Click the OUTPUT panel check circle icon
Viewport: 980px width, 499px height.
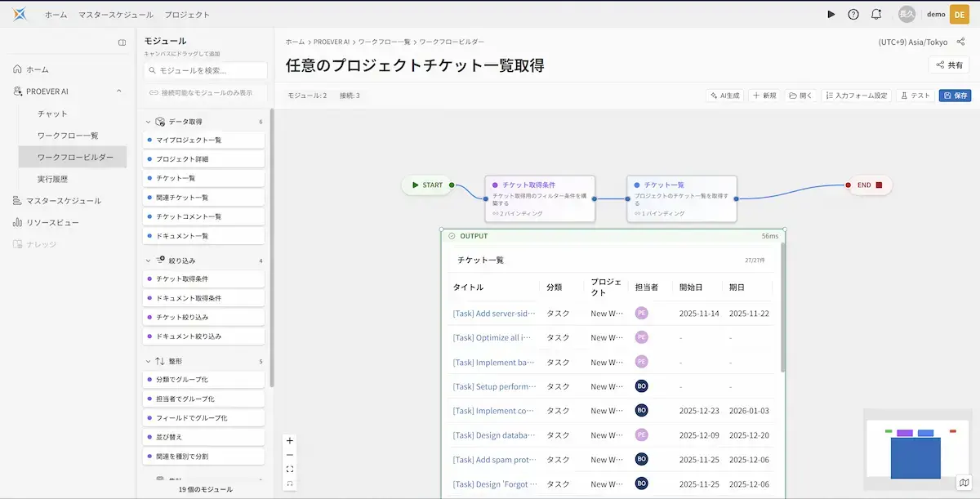click(x=452, y=236)
